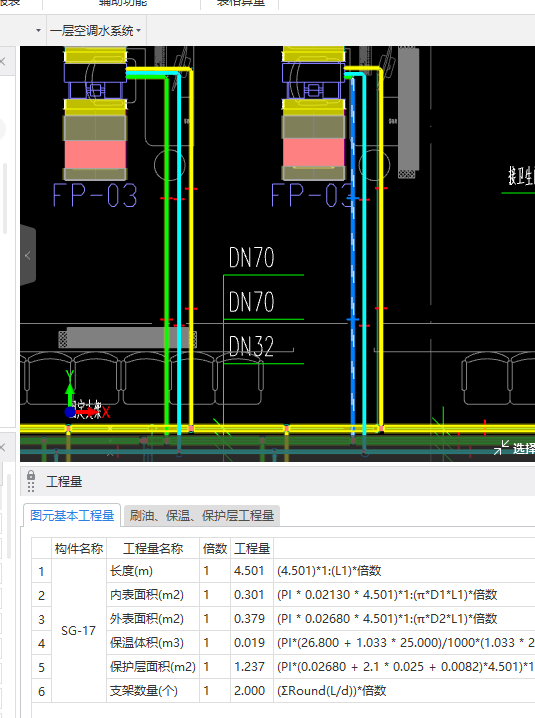Select the 支架数量(个) row
535x718 pixels.
point(283,691)
